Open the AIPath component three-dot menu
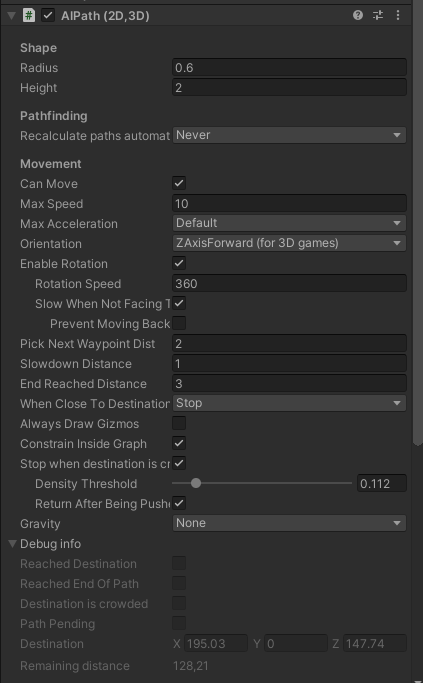This screenshot has height=683, width=423. (x=398, y=16)
